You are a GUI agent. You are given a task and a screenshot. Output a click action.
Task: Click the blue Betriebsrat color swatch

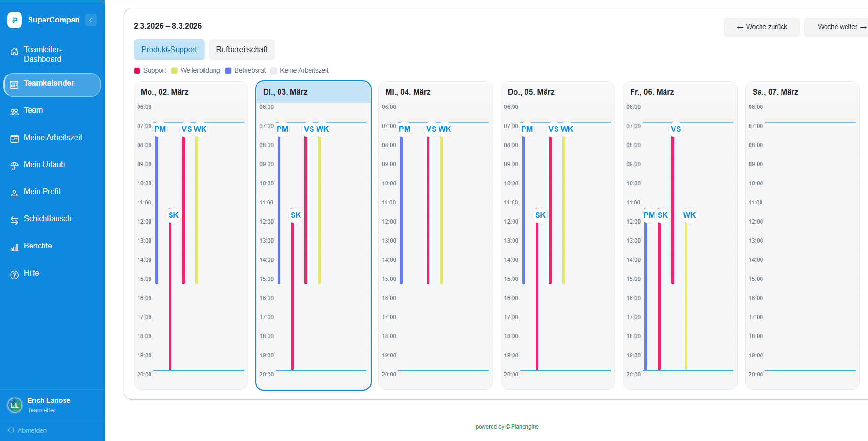[x=227, y=70]
